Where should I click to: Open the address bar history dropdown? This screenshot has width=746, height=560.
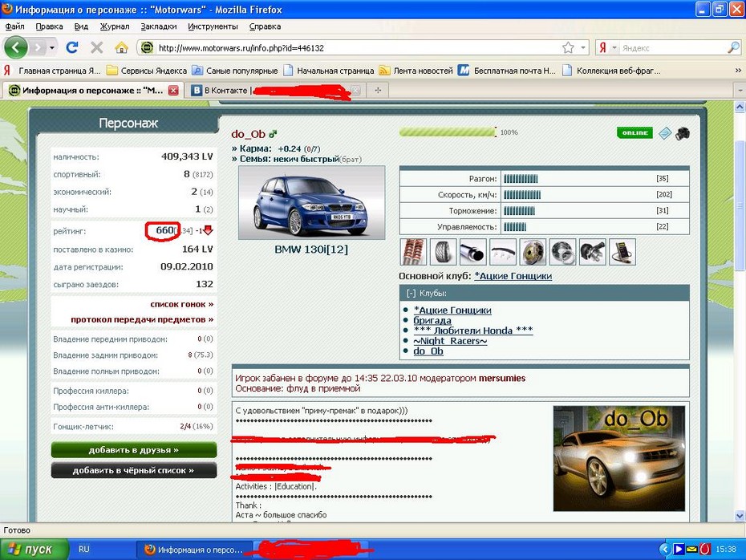(583, 47)
